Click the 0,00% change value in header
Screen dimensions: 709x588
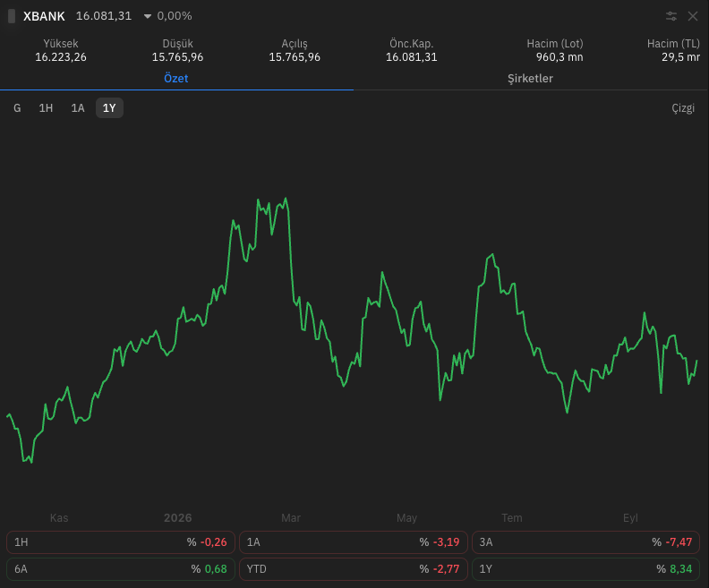tap(175, 16)
